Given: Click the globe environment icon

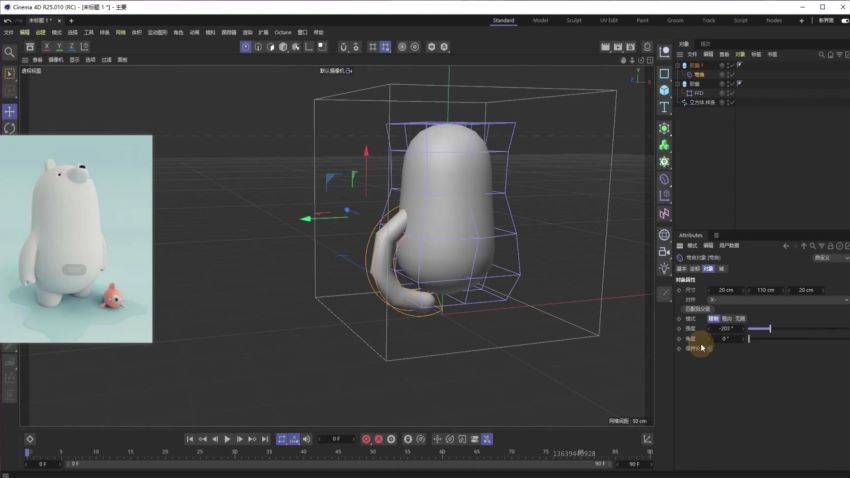Looking at the screenshot, I should coord(664,235).
